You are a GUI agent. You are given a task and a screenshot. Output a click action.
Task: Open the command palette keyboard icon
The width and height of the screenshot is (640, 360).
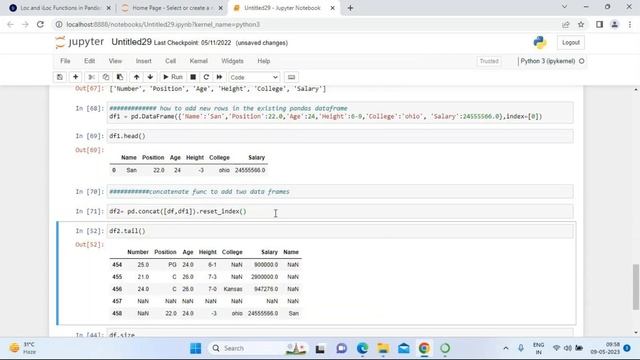291,77
